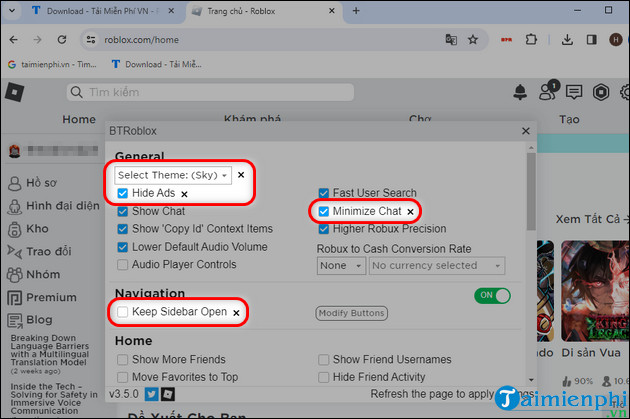Image resolution: width=630 pixels, height=419 pixels.
Task: Click the translate page icon
Action: (451, 39)
